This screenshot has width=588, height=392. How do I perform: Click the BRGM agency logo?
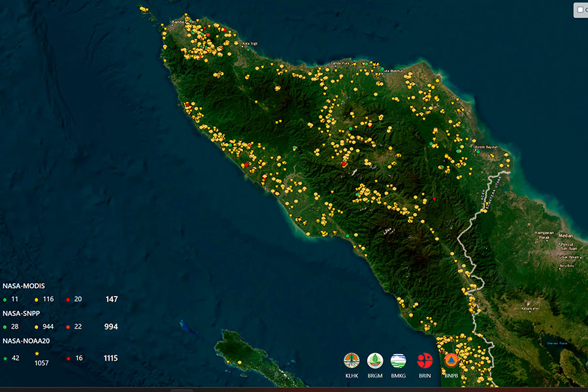tap(374, 360)
